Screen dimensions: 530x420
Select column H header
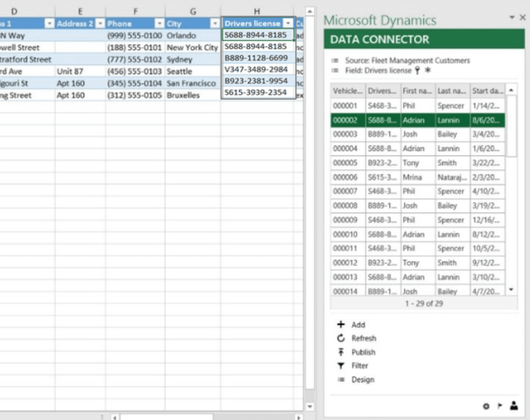(x=257, y=11)
